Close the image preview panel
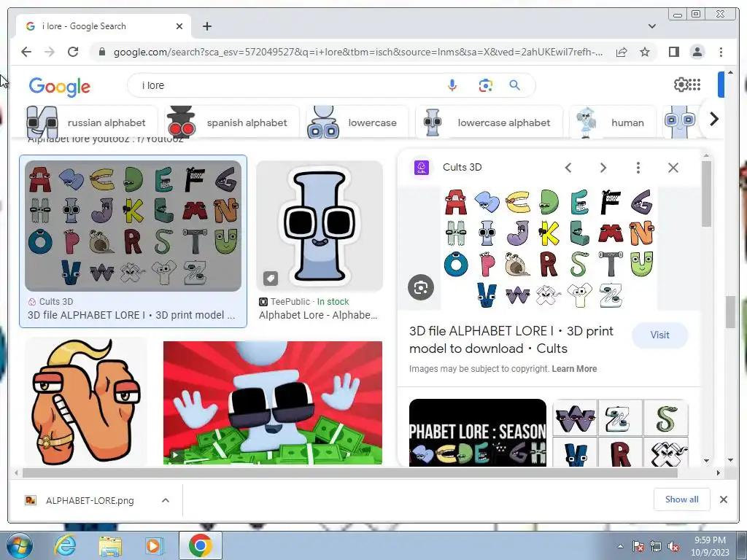 coord(673,168)
